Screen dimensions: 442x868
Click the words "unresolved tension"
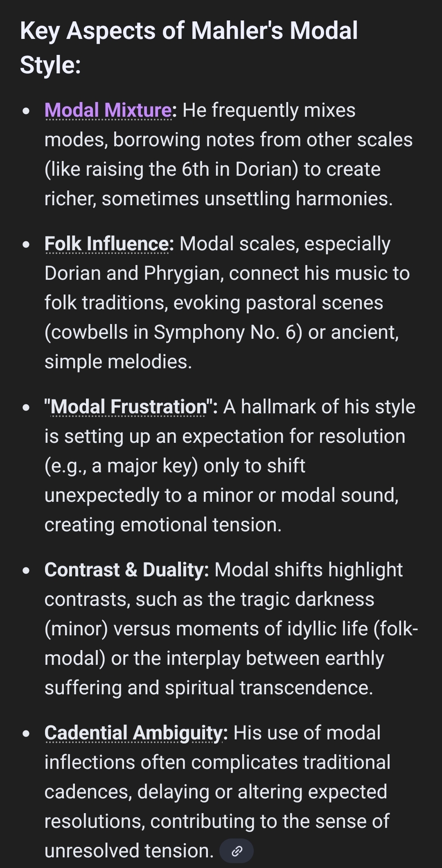coord(129,851)
